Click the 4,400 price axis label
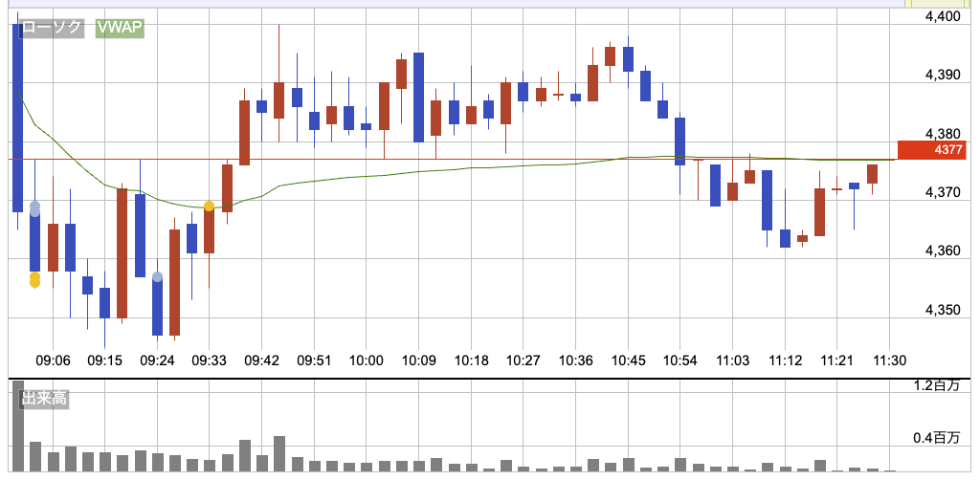The height and width of the screenshot is (480, 980). 943,16
